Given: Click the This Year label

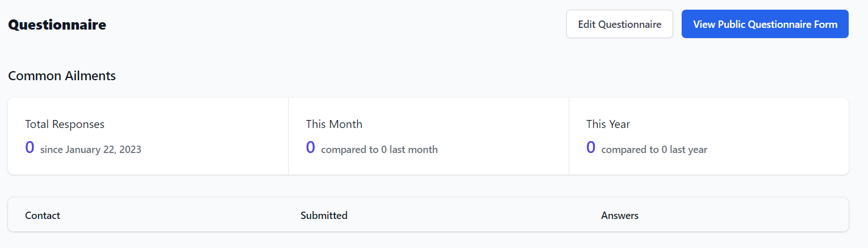Looking at the screenshot, I should pos(608,124).
